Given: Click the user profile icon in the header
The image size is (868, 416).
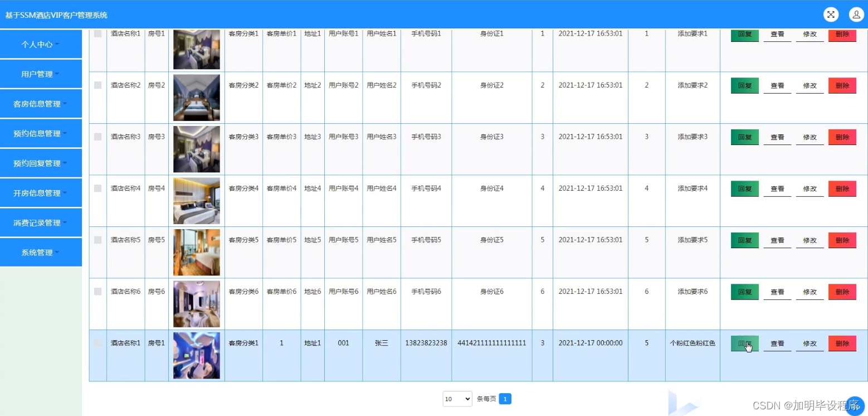Looking at the screenshot, I should (856, 14).
